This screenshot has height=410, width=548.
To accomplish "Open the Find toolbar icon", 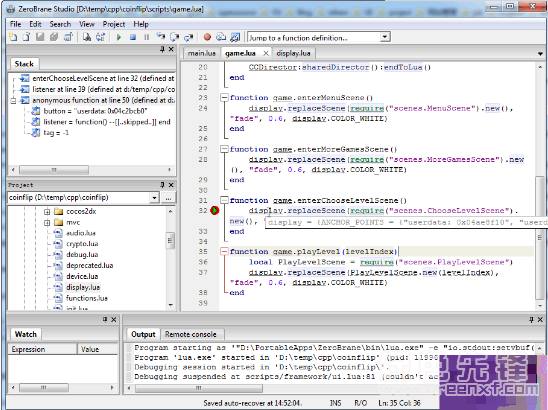I will coord(87,37).
